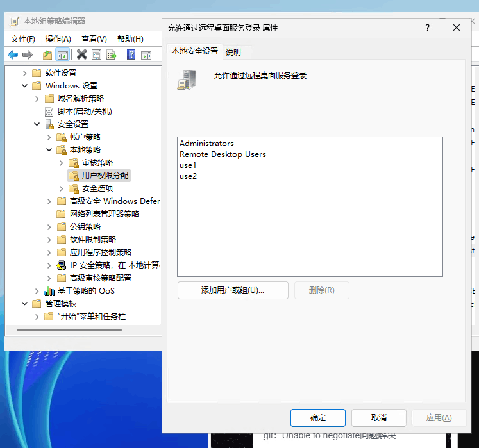Select use2 in the user list
479x448 pixels.
[188, 176]
